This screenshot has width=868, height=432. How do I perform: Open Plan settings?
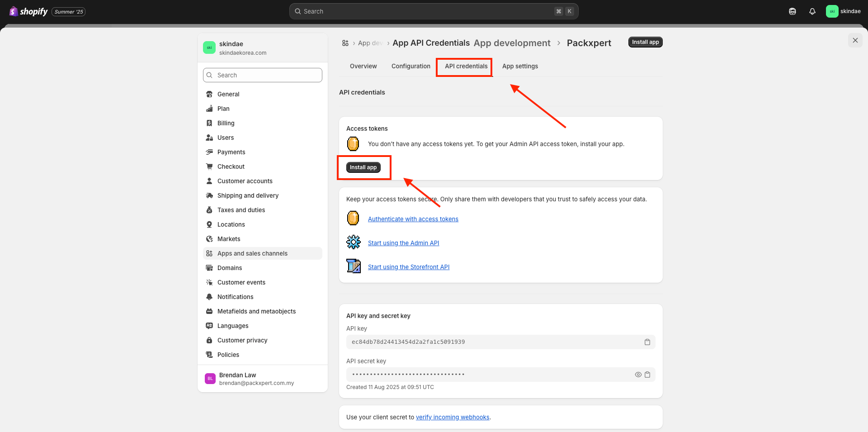263,109
